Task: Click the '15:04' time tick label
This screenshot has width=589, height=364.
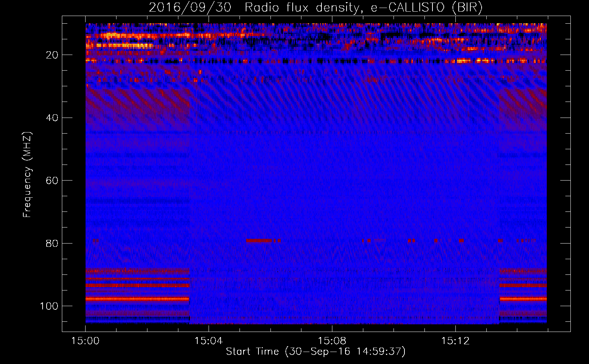Action: (x=209, y=341)
